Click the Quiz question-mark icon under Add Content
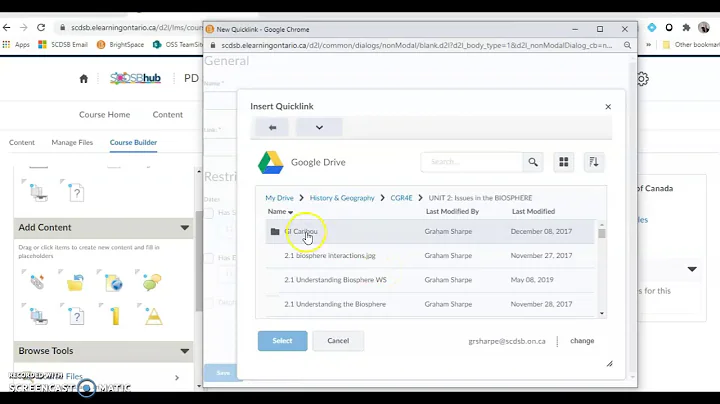The image size is (720, 404). pos(76,316)
